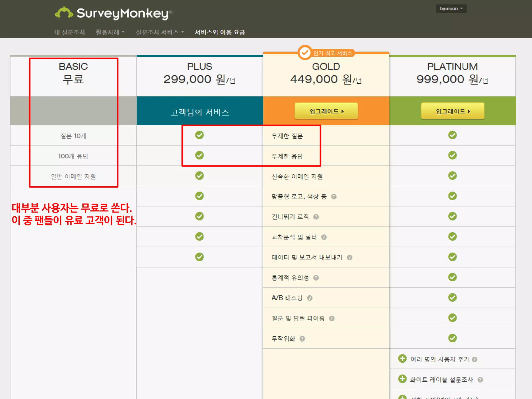Click PLUS checkmark in 신속한 이메일 지원 row
The width and height of the screenshot is (532, 399).
199,176
